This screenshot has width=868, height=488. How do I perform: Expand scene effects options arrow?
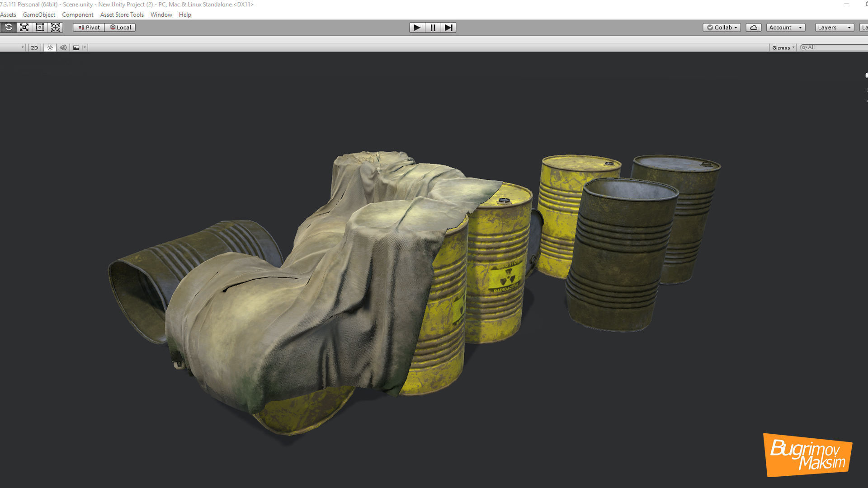click(x=85, y=47)
